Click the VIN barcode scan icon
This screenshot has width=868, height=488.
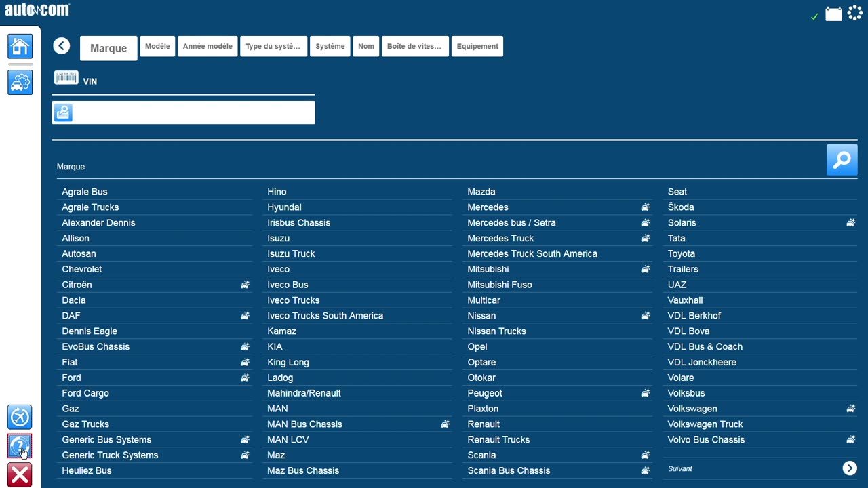(x=66, y=78)
